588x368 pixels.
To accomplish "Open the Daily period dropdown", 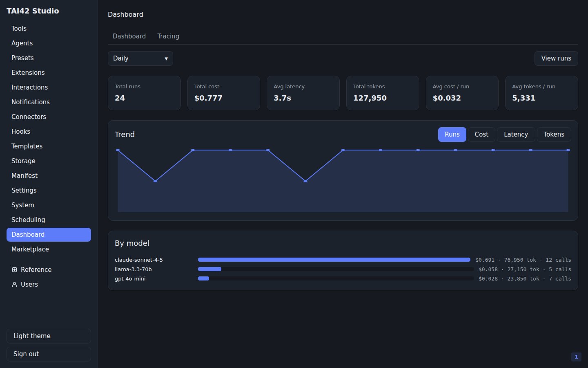I will point(140,58).
